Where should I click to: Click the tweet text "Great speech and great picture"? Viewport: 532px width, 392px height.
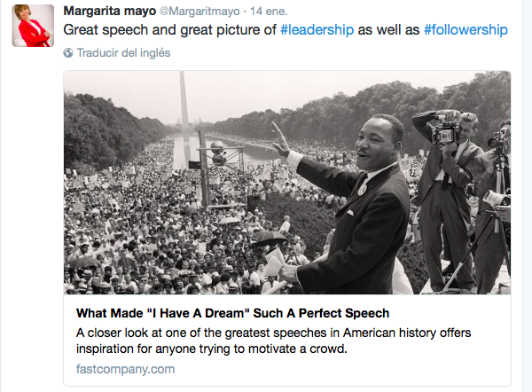(x=170, y=31)
